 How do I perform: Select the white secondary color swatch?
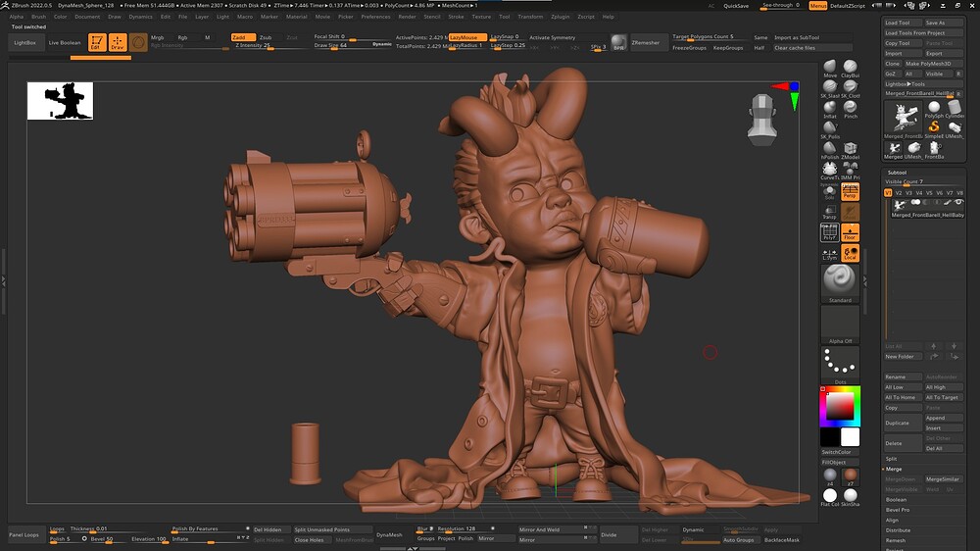[850, 437]
